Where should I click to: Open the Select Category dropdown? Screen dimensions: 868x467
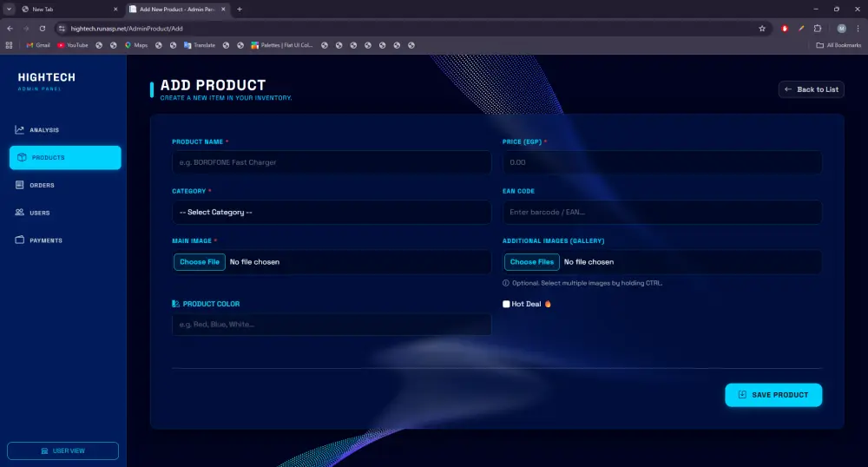tap(331, 212)
